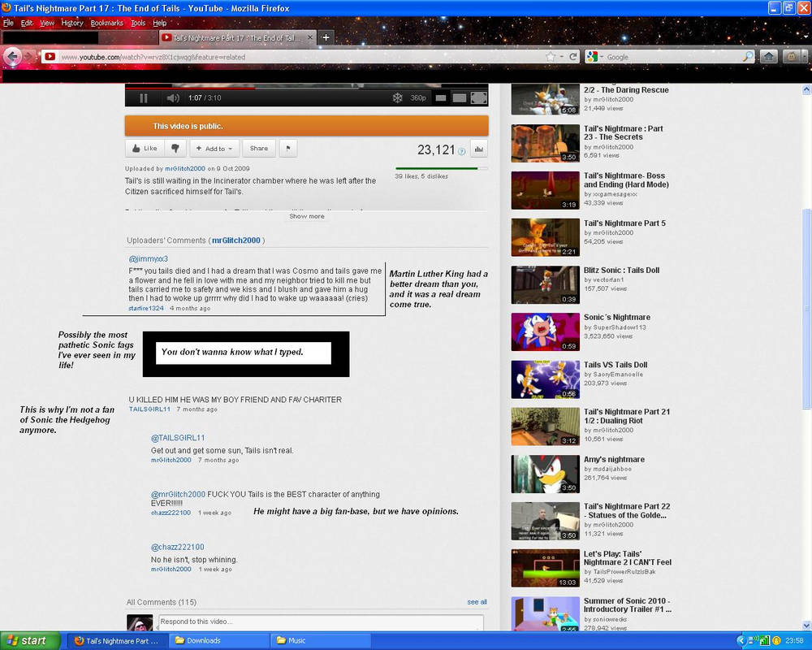
Task: Click the YouTube site identity icon
Action: [x=50, y=57]
